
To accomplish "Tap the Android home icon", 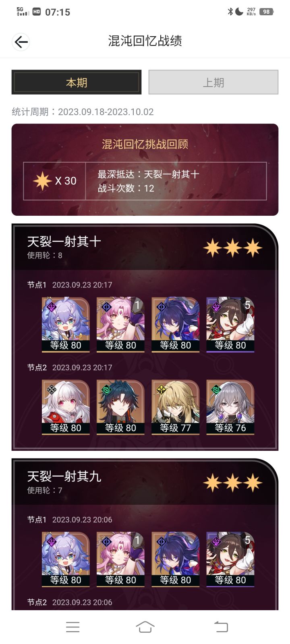I will [x=145, y=627].
